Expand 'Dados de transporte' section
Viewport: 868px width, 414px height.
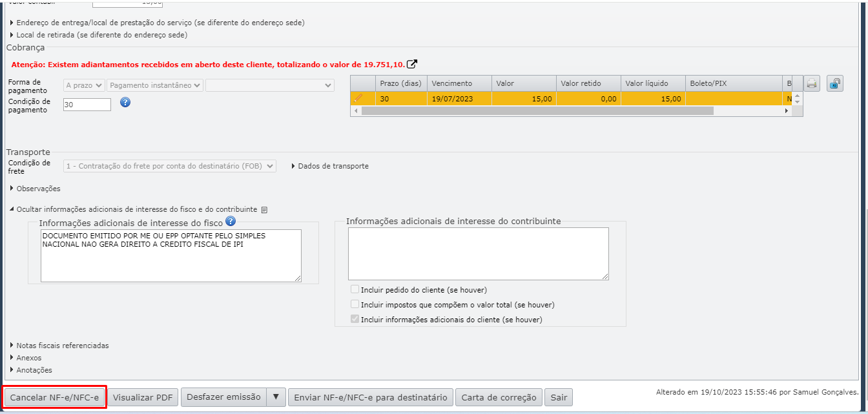click(x=331, y=166)
